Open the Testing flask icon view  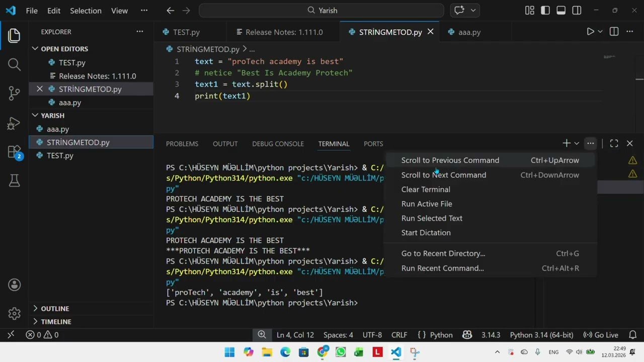click(x=14, y=180)
